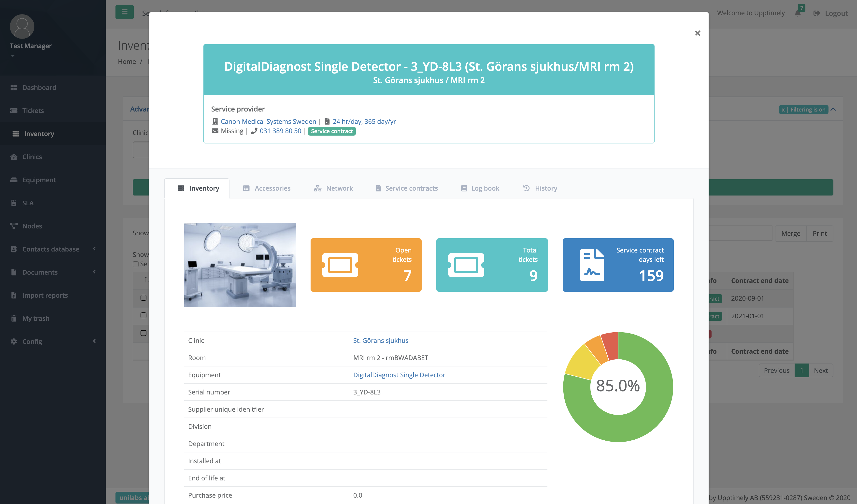Click the St. Görans sjukhus clinic link
Screen dimensions: 857x504
click(x=381, y=340)
